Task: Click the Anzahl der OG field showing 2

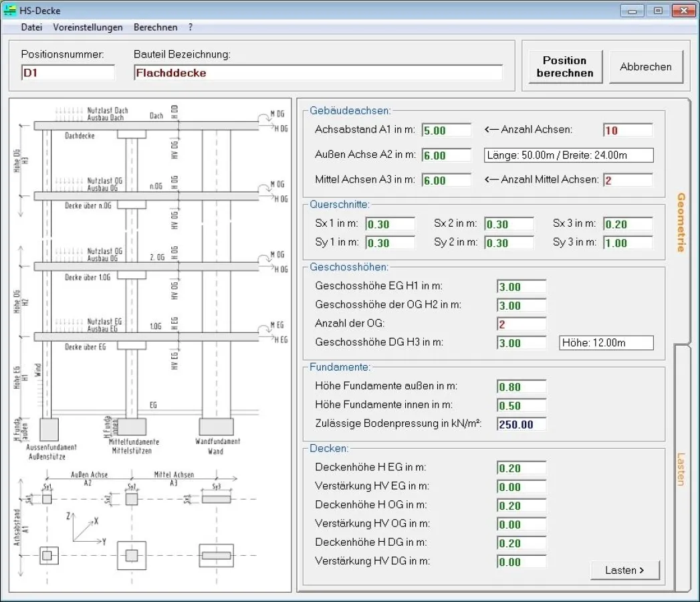Action: click(520, 324)
